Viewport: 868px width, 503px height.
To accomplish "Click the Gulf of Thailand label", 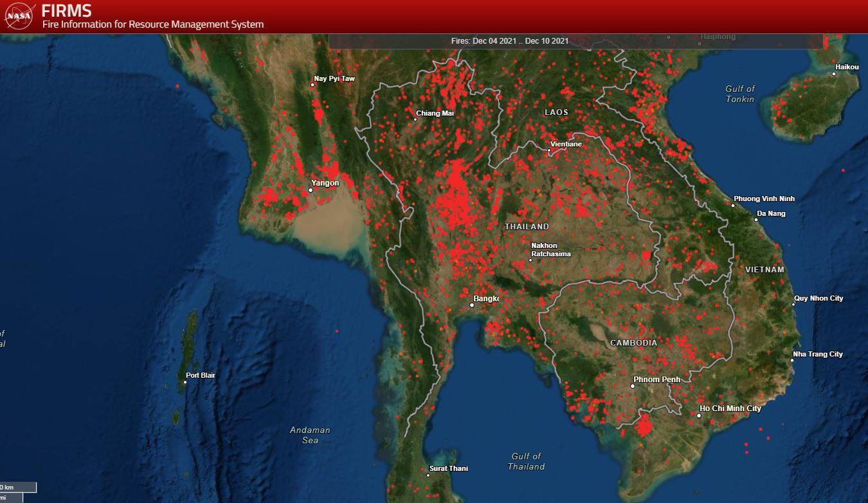I will tap(527, 461).
